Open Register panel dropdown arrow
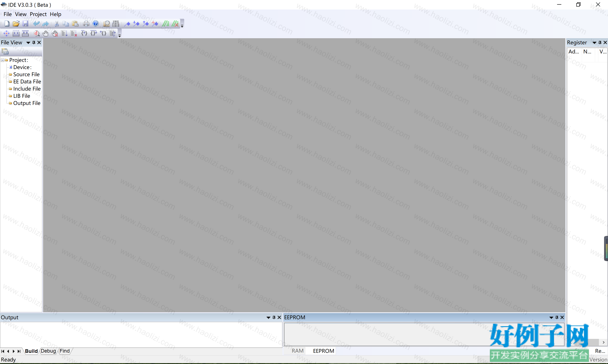Screen dimensions: 608x364 [594, 43]
